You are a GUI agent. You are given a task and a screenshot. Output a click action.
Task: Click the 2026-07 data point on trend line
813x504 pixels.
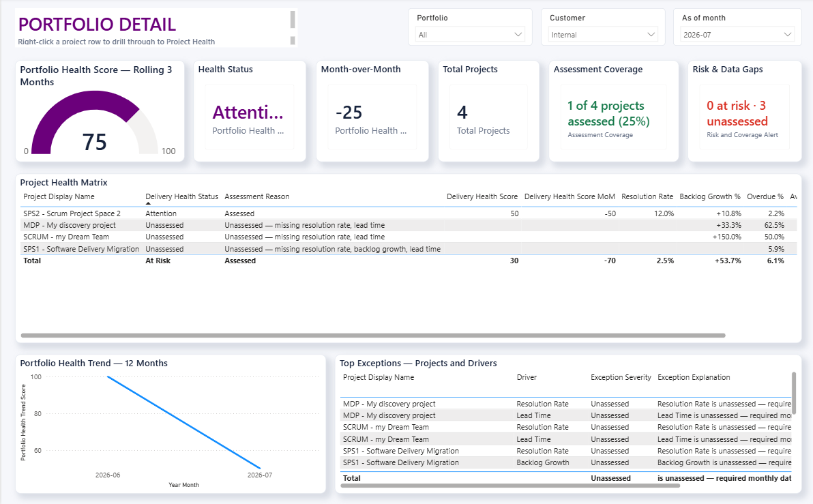click(x=260, y=469)
